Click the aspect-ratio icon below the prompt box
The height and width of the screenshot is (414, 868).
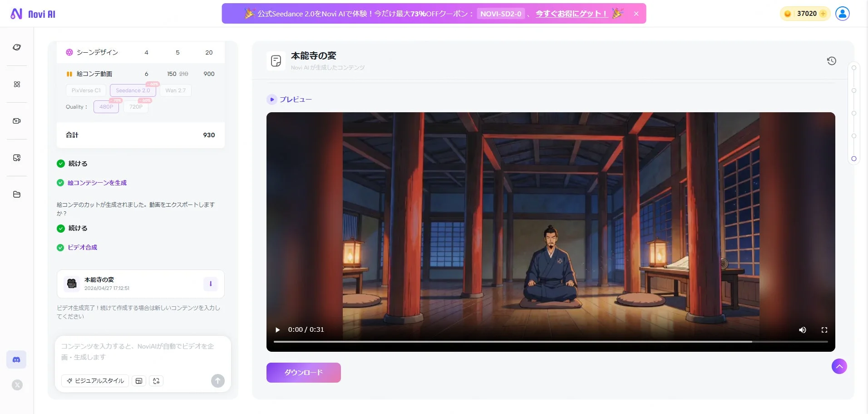click(x=139, y=381)
